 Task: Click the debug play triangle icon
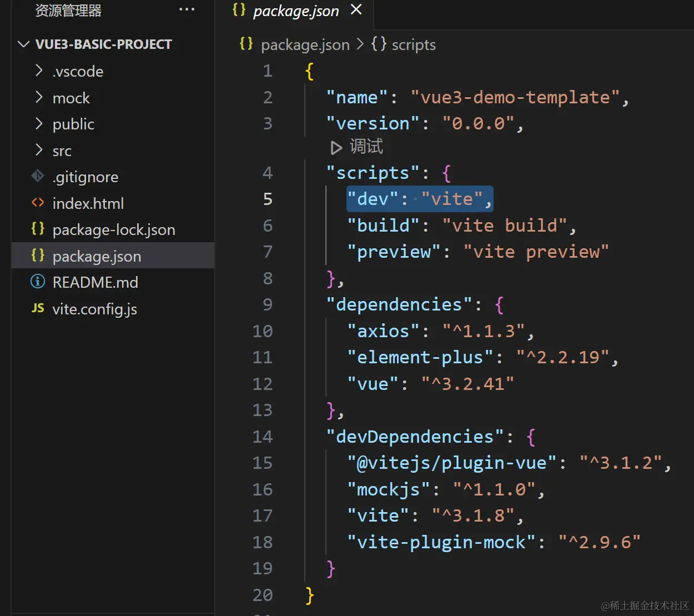point(336,148)
